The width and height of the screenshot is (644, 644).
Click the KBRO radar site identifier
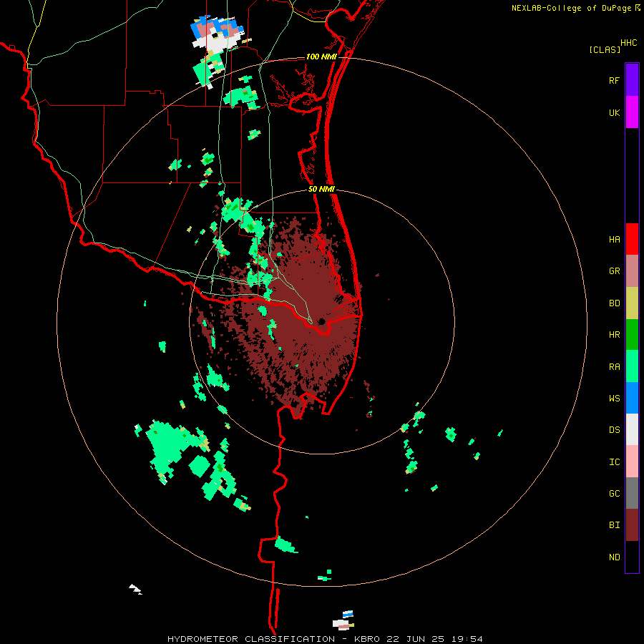(366, 639)
